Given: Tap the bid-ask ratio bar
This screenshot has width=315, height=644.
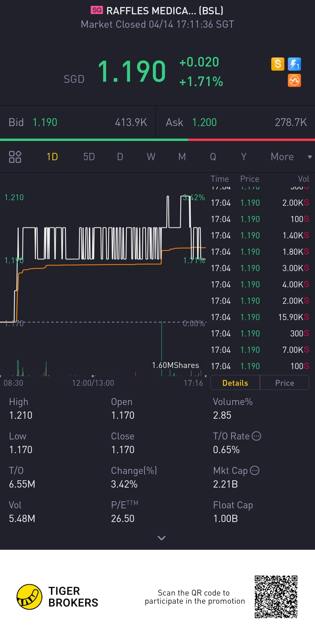Looking at the screenshot, I should click(x=157, y=140).
